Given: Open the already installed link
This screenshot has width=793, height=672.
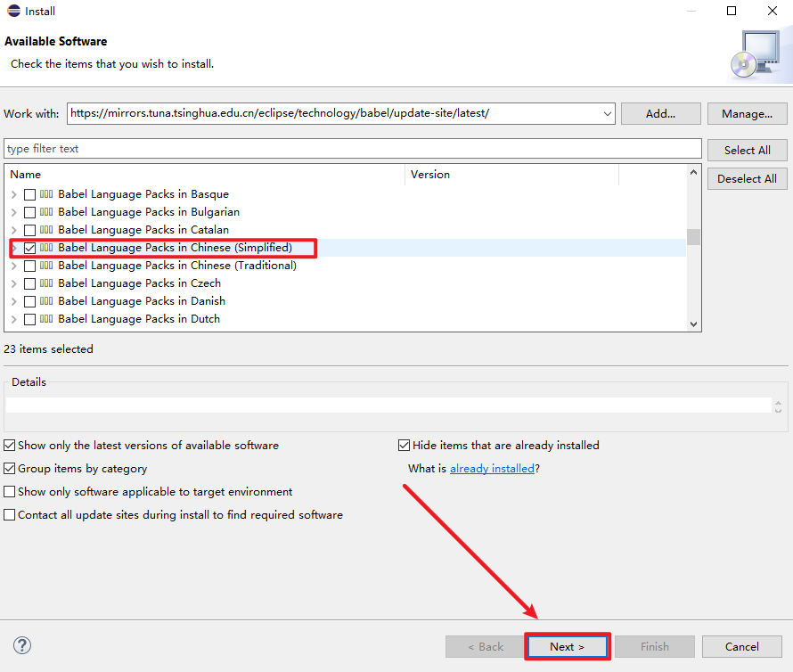Looking at the screenshot, I should click(x=492, y=469).
